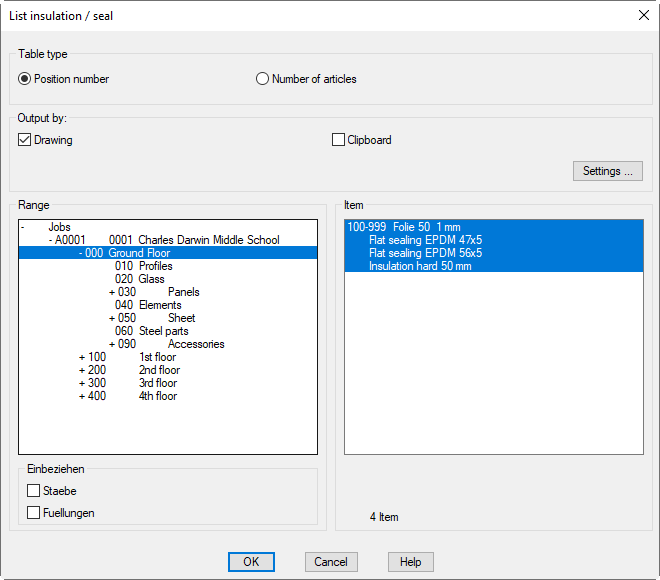Click the Cancel button

331,562
